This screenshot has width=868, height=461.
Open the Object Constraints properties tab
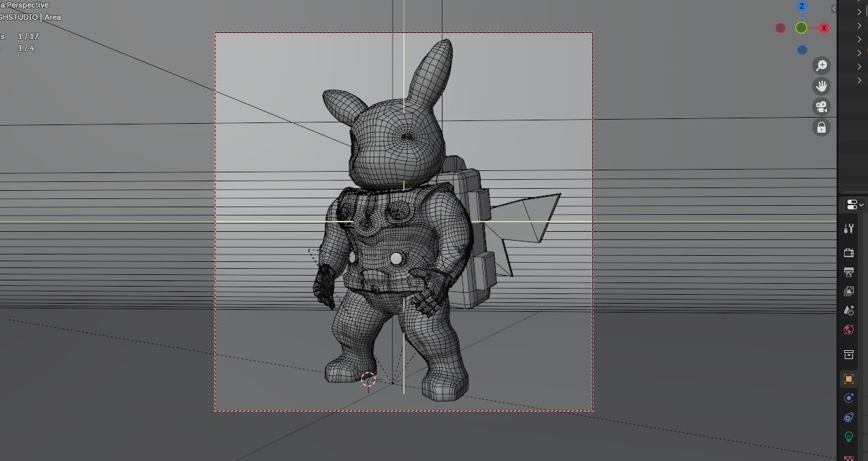tap(849, 417)
